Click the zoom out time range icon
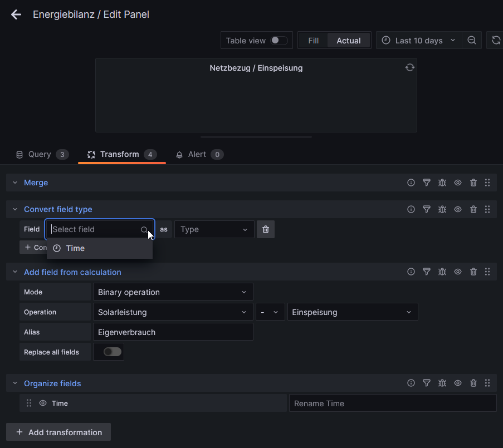503x448 pixels. point(472,41)
